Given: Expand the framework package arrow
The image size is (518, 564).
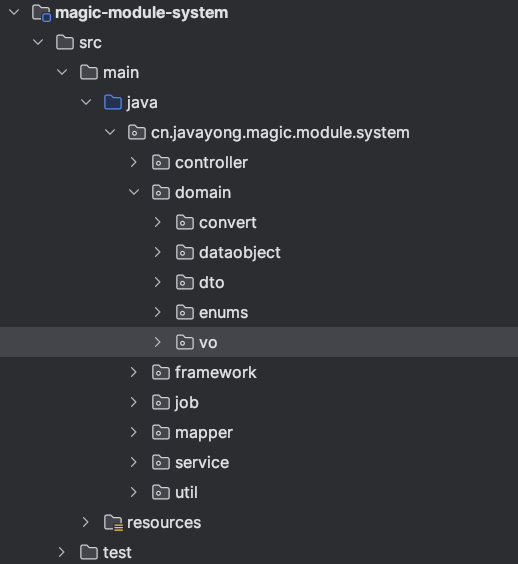Looking at the screenshot, I should click(133, 372).
